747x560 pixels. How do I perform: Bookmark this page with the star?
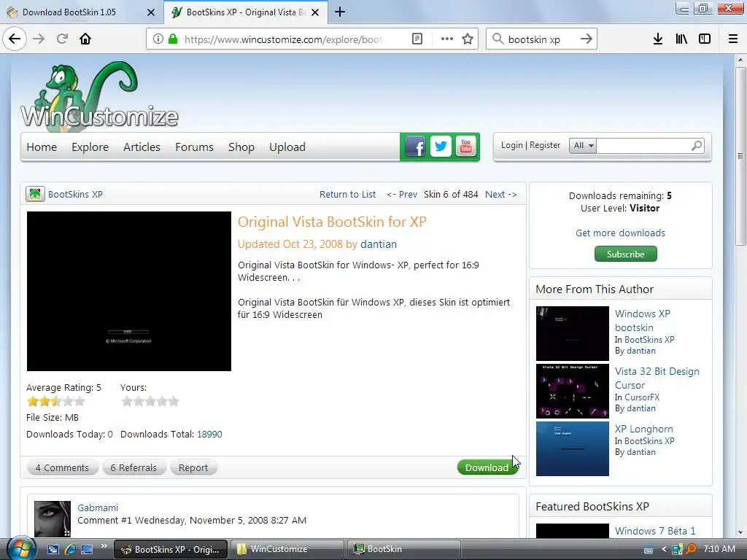pos(468,39)
